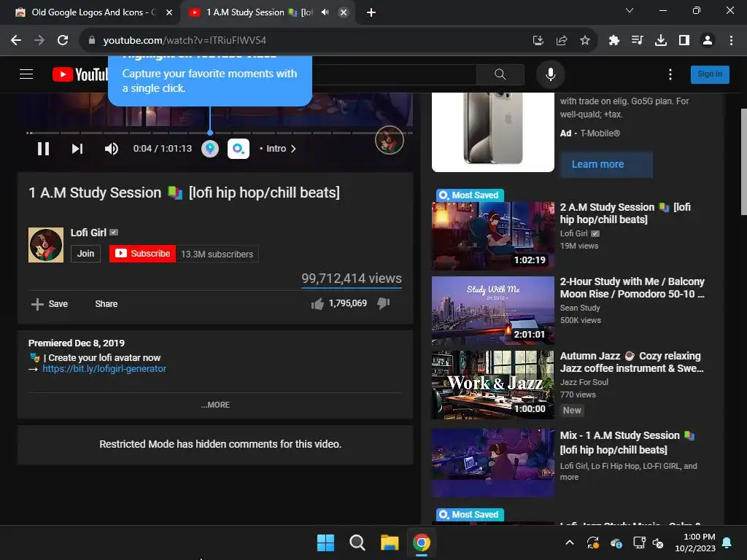
Task: Skip to the next video
Action: [77, 149]
